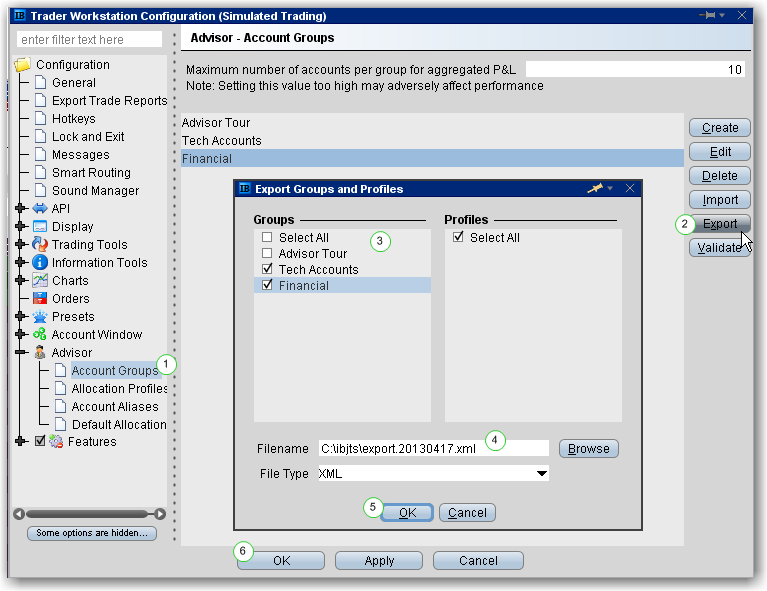The height and width of the screenshot is (591, 767).
Task: Click the API arrows icon in tree
Action: click(40, 209)
